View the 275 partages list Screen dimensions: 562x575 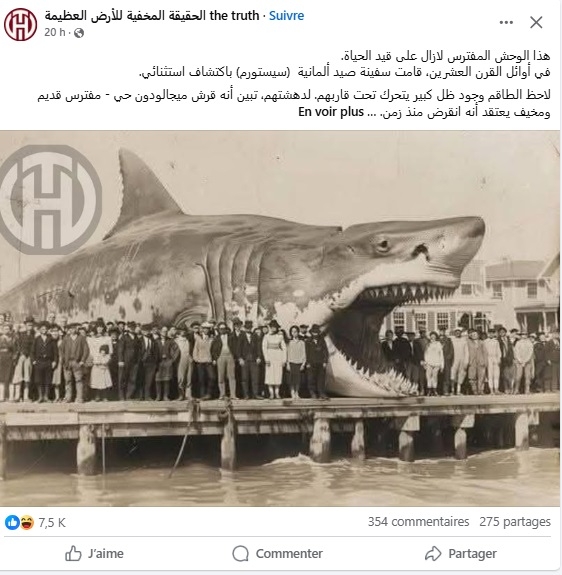pos(515,521)
